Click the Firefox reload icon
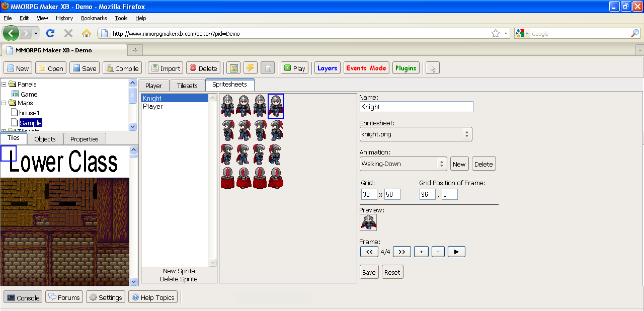This screenshot has width=644, height=311. point(50,33)
